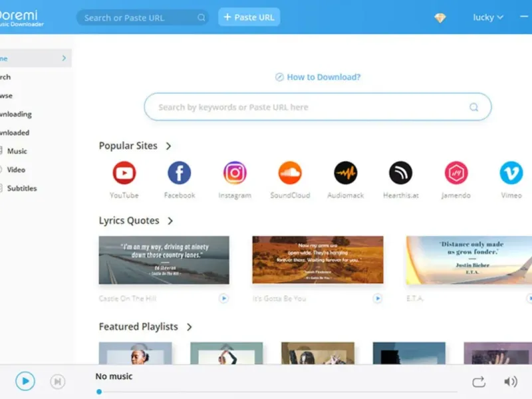Image resolution: width=532 pixels, height=399 pixels.
Task: Open the third featured playlist thumbnail
Action: click(x=318, y=353)
